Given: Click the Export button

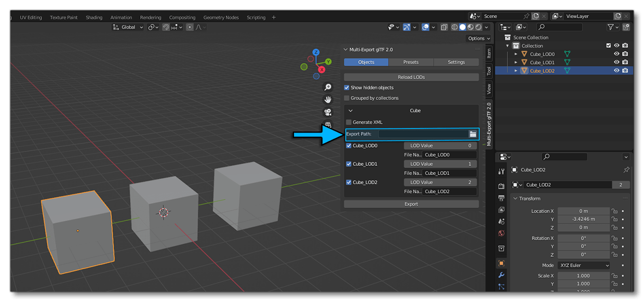Looking at the screenshot, I should coord(411,204).
